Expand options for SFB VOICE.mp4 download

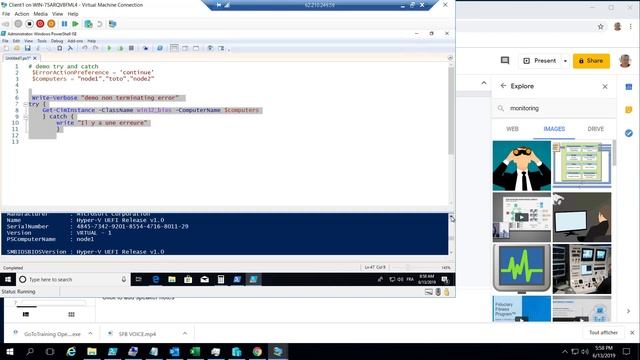[x=184, y=333]
